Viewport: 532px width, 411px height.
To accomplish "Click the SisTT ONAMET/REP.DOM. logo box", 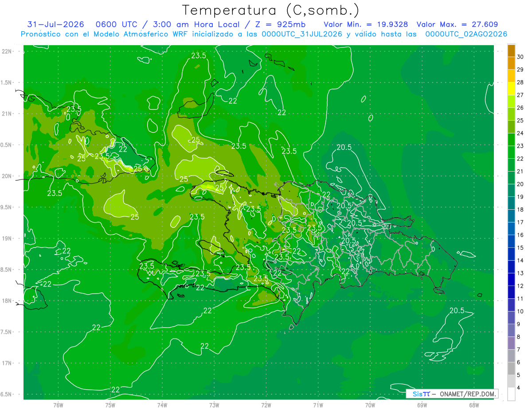I will coord(452,394).
